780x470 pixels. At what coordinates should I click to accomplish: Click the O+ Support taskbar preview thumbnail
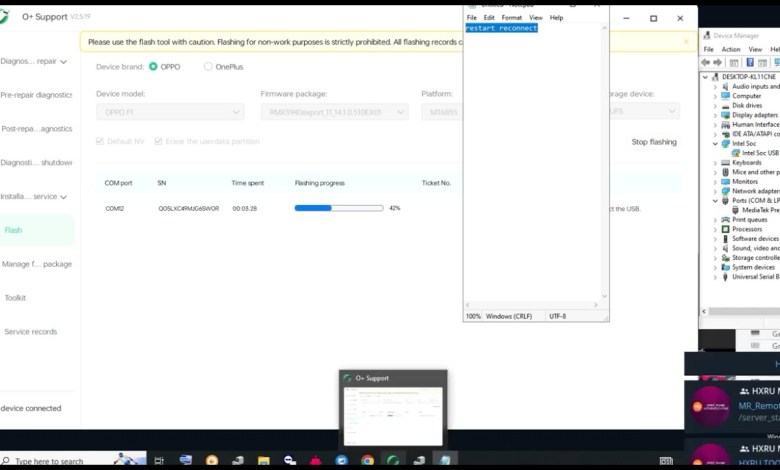pyautogui.click(x=393, y=416)
